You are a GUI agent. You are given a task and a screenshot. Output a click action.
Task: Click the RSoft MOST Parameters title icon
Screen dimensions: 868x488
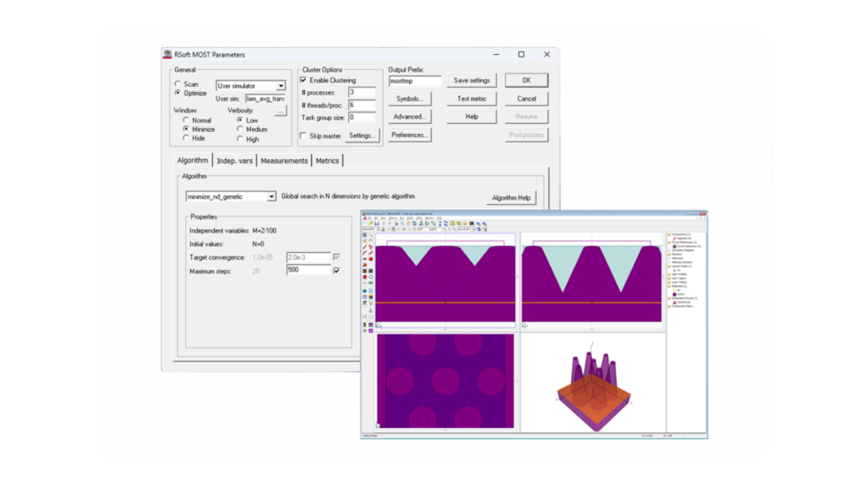(168, 54)
